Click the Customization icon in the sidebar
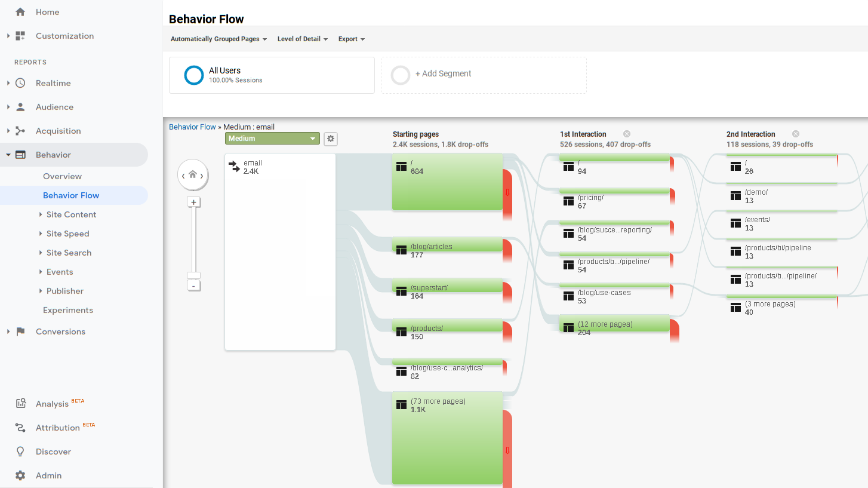 click(19, 36)
